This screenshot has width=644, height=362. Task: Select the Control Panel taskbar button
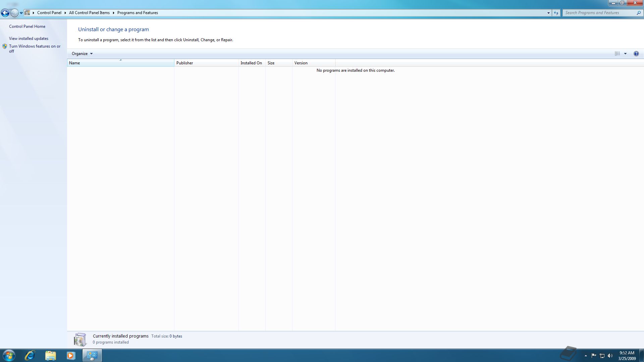[92, 355]
